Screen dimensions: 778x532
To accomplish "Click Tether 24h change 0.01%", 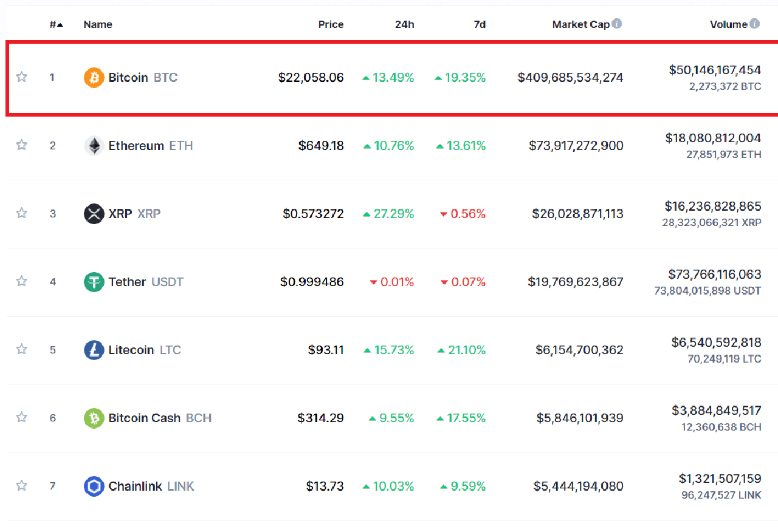I will point(392,282).
